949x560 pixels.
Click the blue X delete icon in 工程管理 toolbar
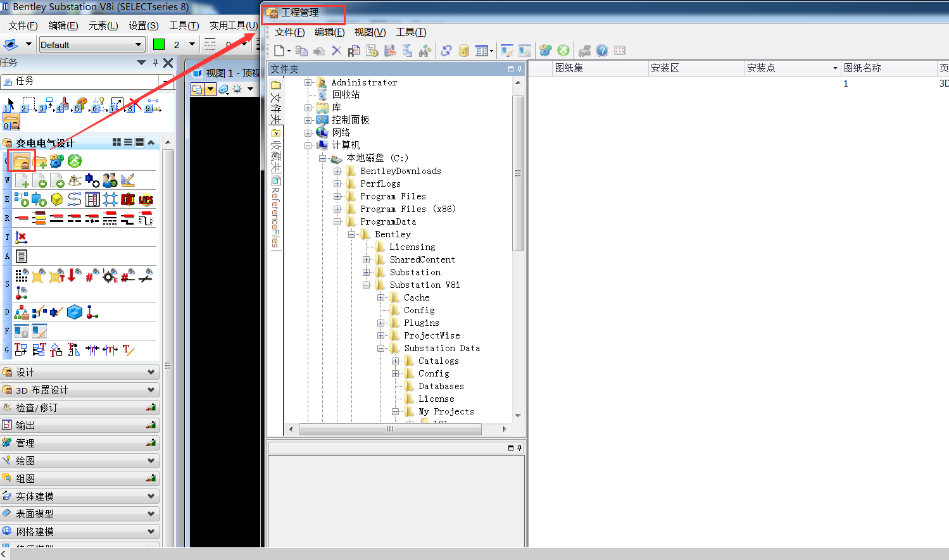coord(336,51)
